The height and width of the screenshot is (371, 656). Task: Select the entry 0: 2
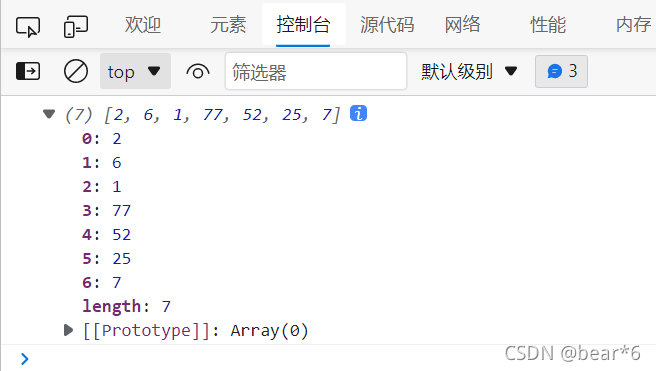pyautogui.click(x=102, y=139)
